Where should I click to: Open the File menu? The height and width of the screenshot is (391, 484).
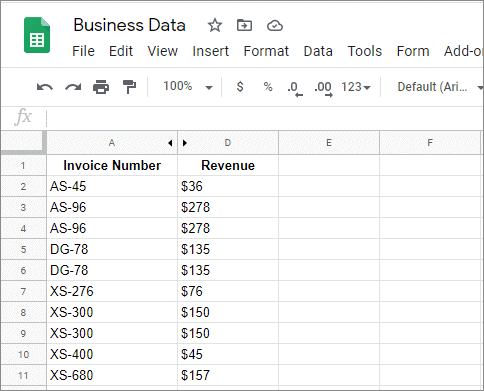click(x=83, y=51)
